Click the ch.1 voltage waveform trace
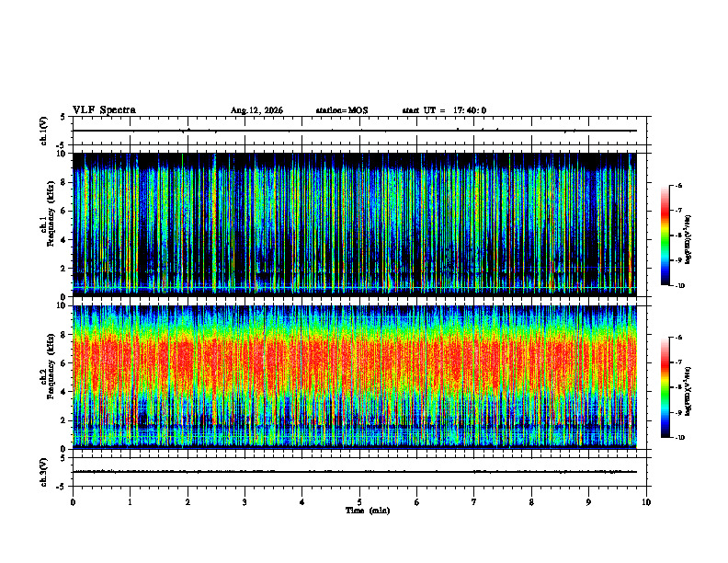728x563 pixels. tap(355, 131)
